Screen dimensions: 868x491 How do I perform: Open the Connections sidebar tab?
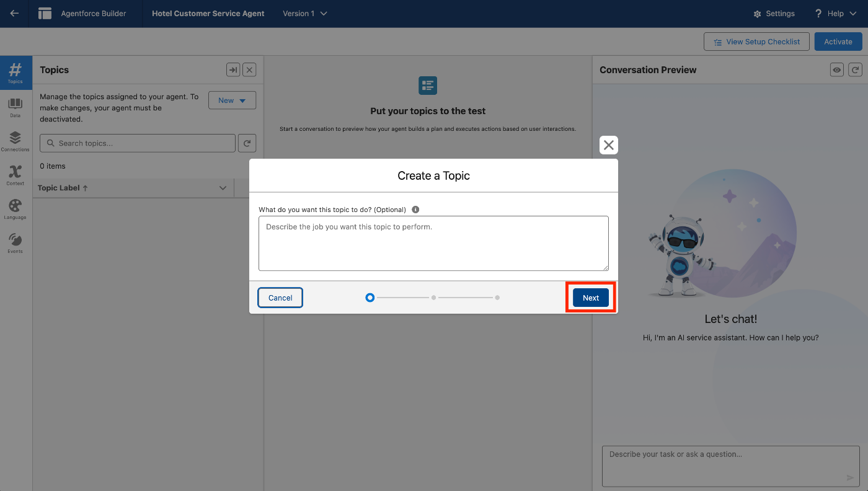[15, 141]
